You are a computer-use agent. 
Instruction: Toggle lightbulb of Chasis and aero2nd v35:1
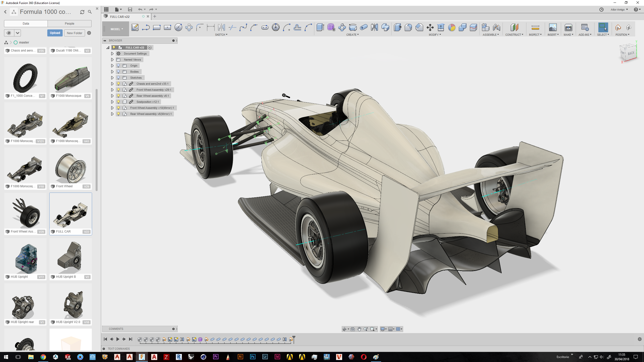point(118,84)
